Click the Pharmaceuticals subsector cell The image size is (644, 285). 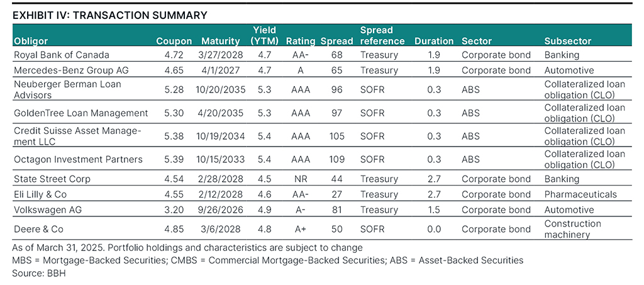click(x=580, y=194)
